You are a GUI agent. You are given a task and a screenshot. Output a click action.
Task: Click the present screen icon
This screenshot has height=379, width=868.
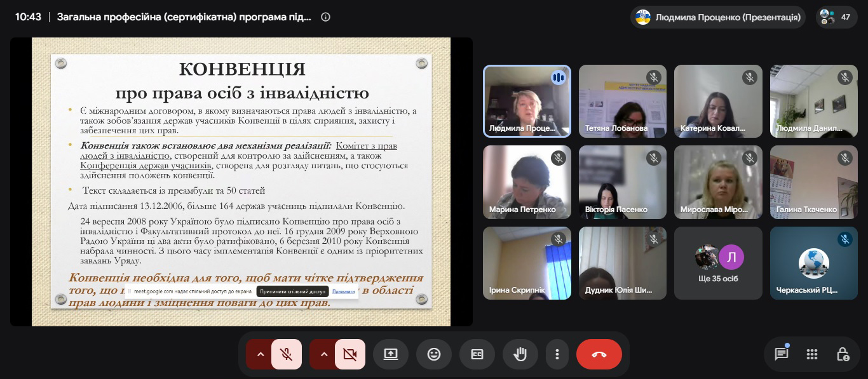[391, 354]
